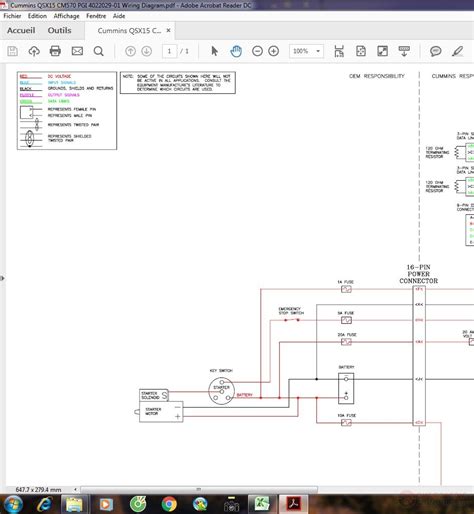
Task: Open the Adobe Acrobat taskbar icon
Action: click(x=293, y=504)
